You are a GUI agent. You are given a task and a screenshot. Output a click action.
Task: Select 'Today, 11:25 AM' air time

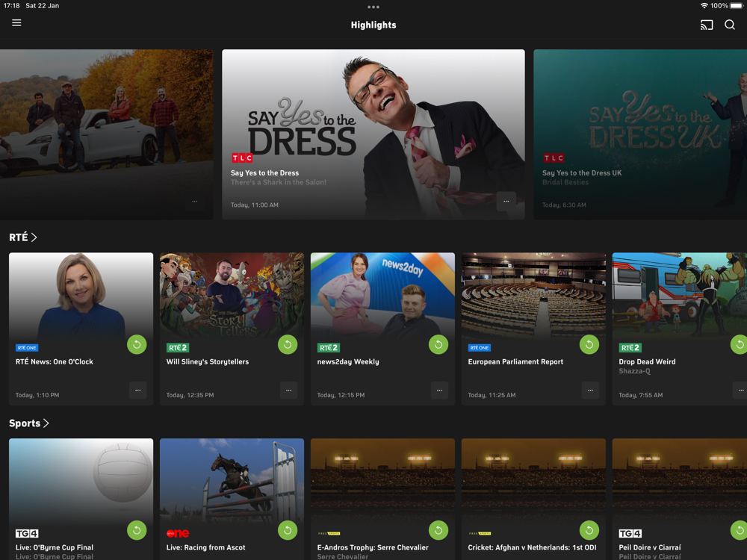click(x=492, y=395)
